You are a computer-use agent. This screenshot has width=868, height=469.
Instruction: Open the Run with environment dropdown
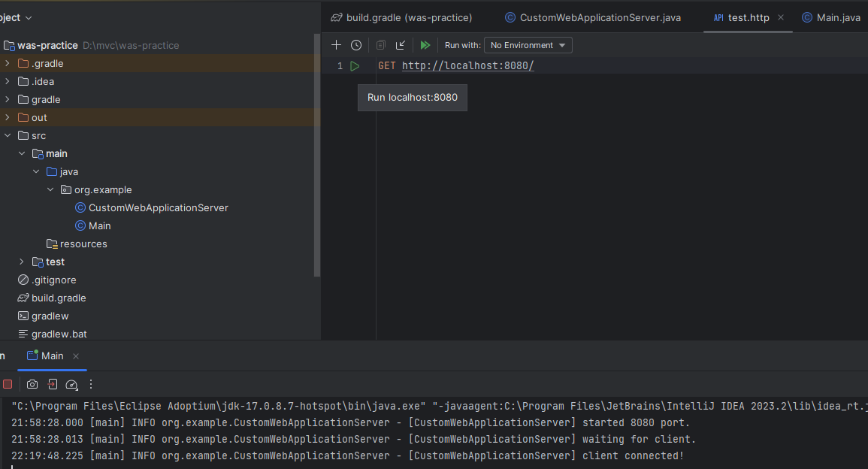[528, 45]
